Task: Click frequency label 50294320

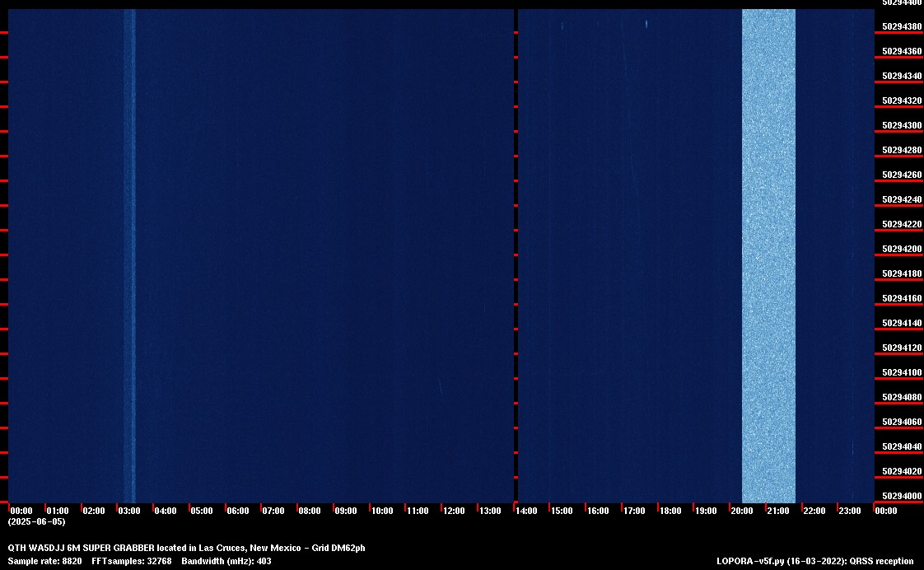Action: [902, 100]
